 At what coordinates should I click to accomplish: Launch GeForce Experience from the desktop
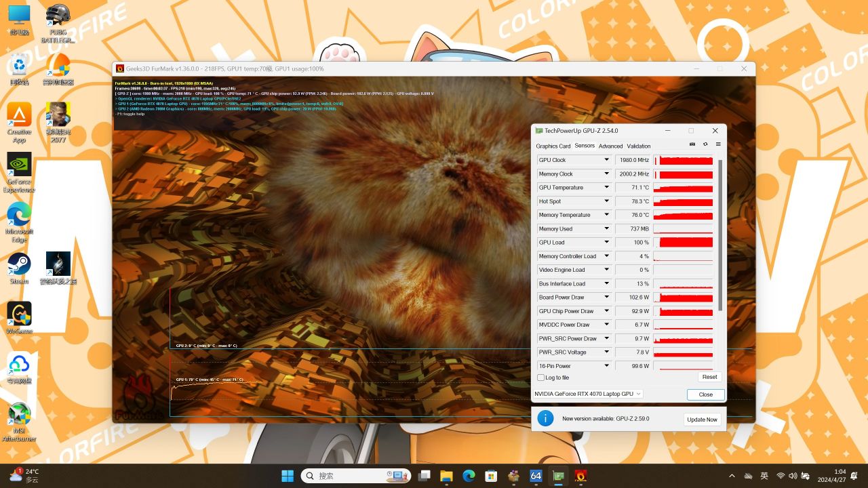click(19, 172)
